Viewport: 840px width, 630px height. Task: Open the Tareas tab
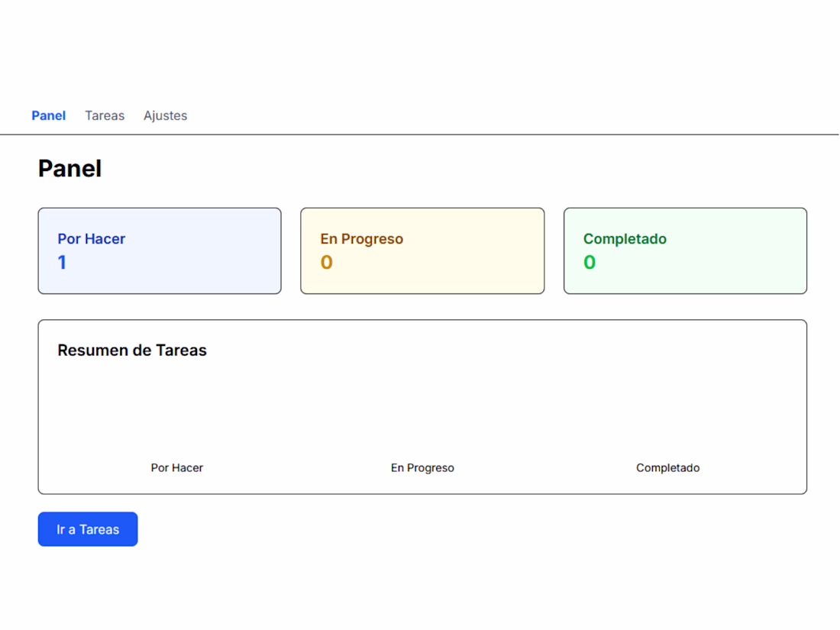(105, 116)
